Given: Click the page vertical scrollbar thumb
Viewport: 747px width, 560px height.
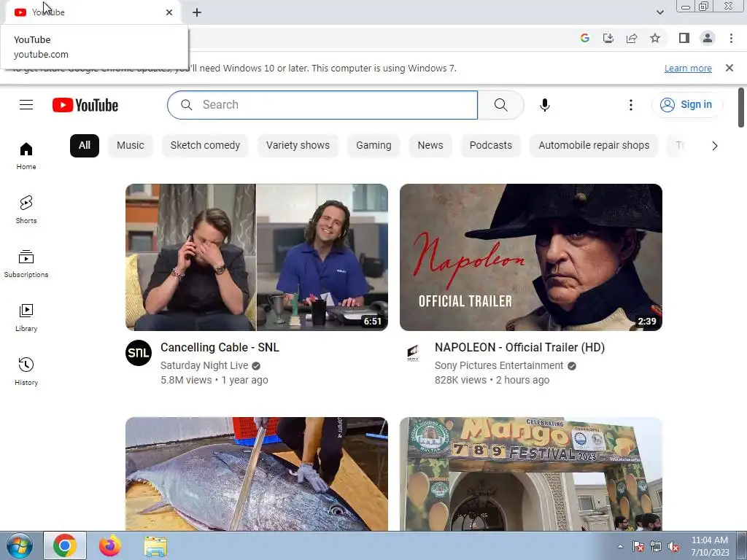Looking at the screenshot, I should pos(741,108).
